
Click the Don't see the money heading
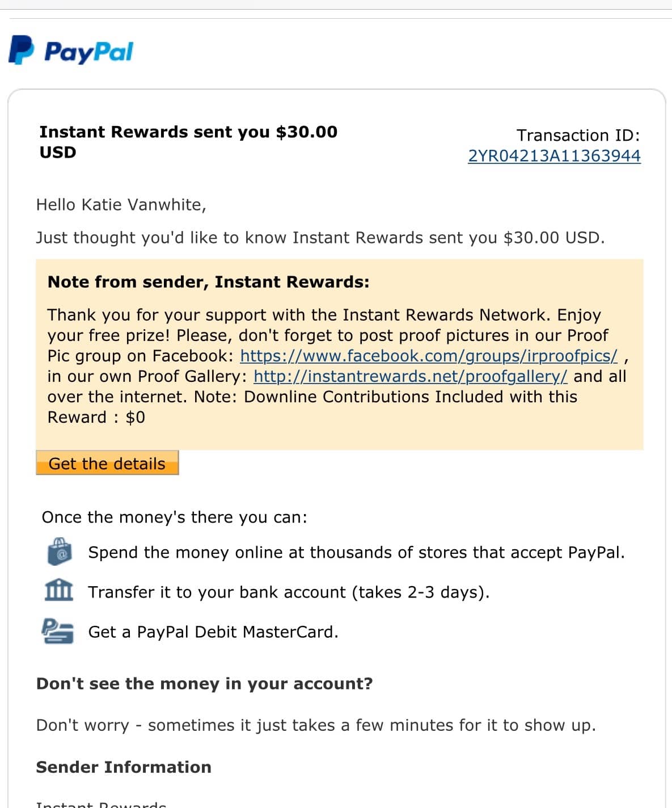[x=205, y=684]
